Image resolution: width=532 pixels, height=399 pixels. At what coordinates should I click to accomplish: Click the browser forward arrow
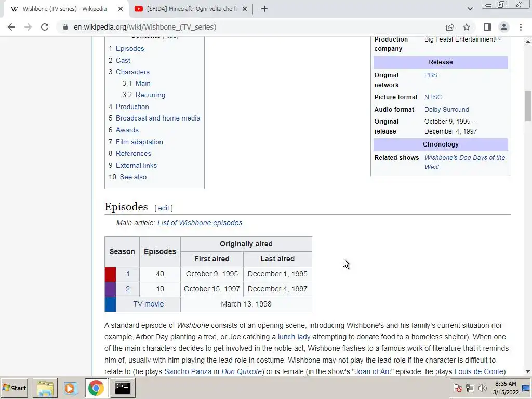tap(28, 27)
